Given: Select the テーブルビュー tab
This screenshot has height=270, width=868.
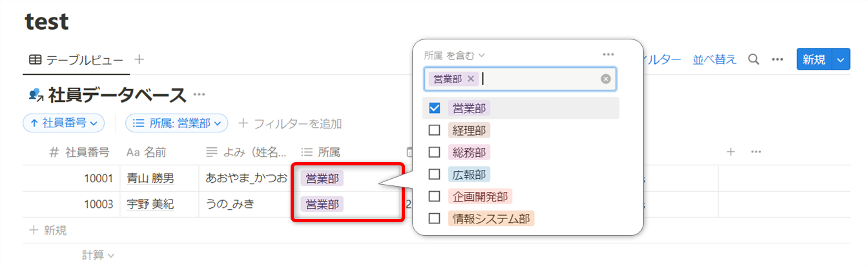Looking at the screenshot, I should [76, 59].
